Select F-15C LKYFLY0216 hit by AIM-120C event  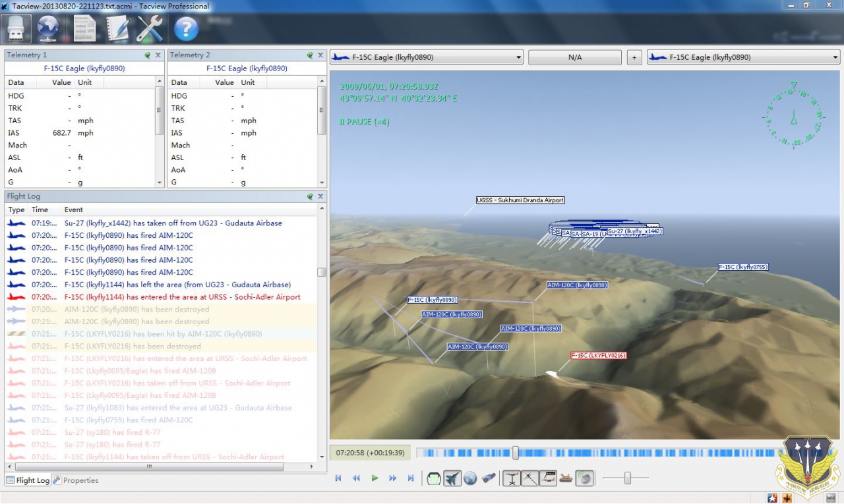click(161, 334)
